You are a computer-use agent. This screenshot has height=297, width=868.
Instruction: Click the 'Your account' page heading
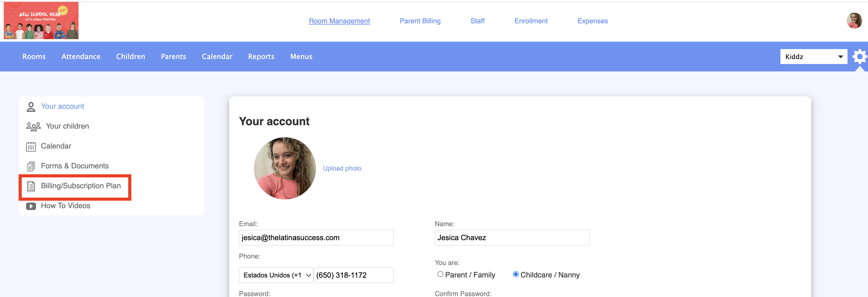[x=274, y=121]
